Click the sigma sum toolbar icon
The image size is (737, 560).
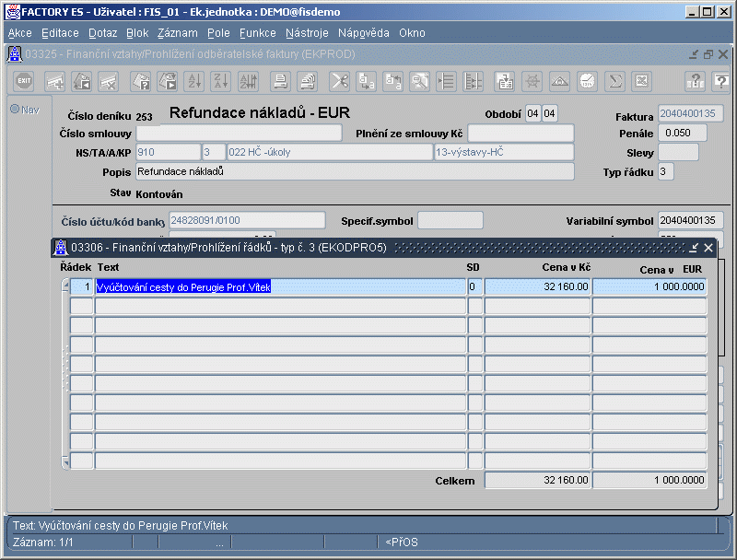[614, 82]
